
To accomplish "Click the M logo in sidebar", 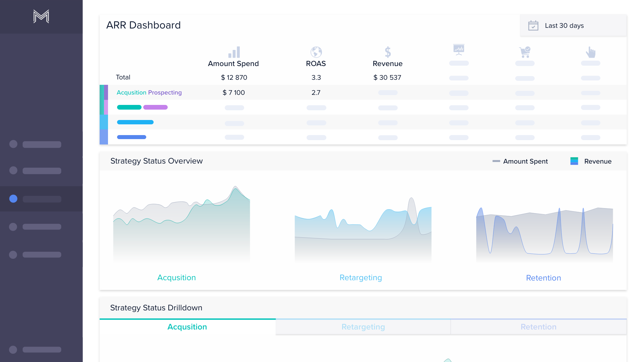I will coord(41,16).
